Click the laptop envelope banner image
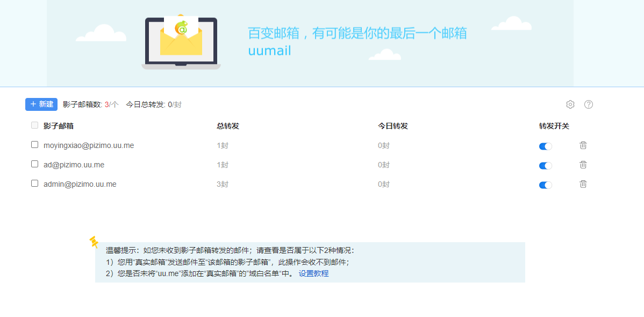The height and width of the screenshot is (317, 644). point(181,42)
